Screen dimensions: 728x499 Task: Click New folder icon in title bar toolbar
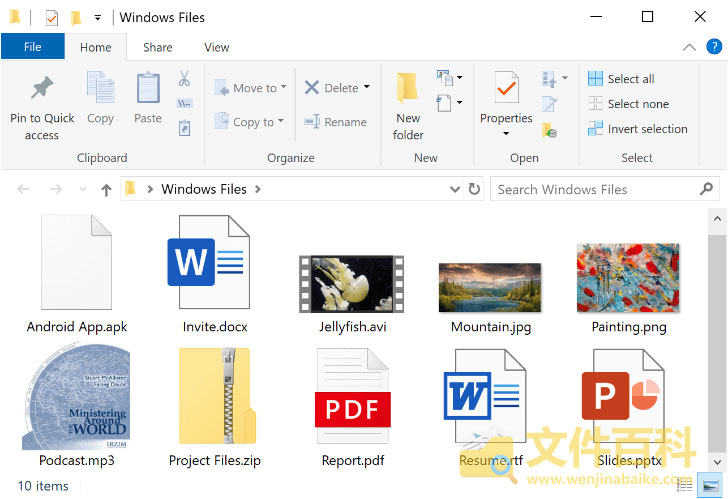click(76, 18)
